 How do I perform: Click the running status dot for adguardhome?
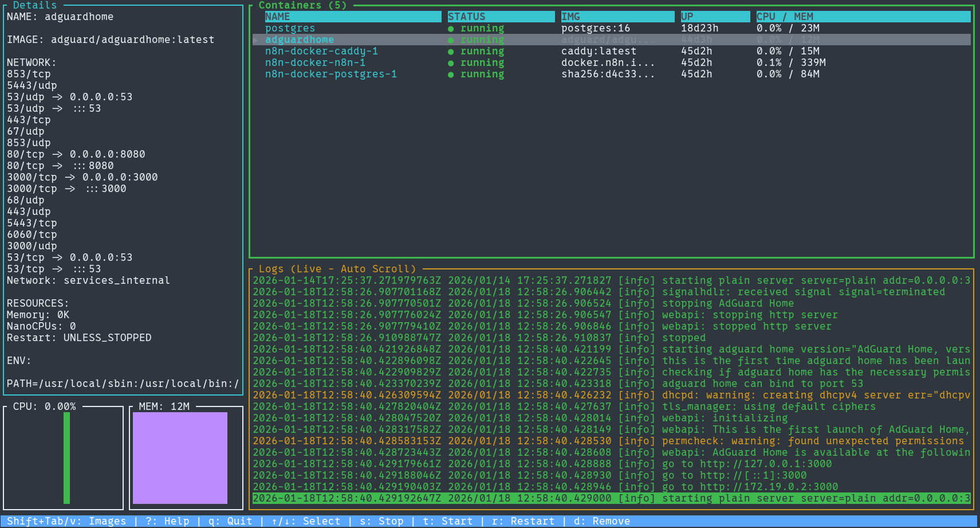click(x=451, y=40)
